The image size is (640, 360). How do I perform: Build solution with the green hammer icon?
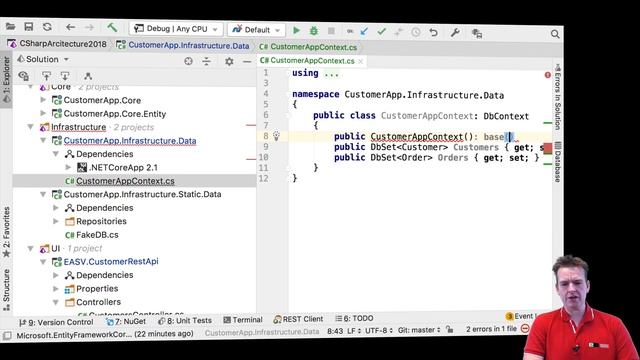tap(112, 28)
